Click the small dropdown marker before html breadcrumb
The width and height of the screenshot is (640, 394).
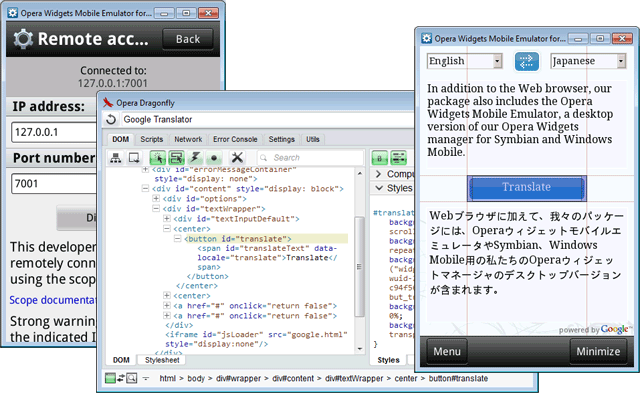(x=146, y=379)
